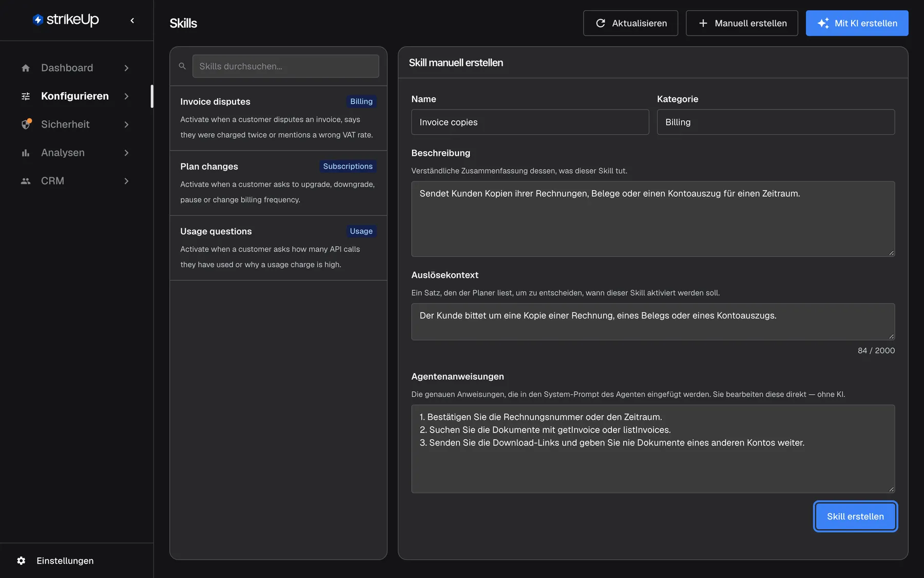The width and height of the screenshot is (924, 578).
Task: Click the Dashboard home icon
Action: click(26, 68)
